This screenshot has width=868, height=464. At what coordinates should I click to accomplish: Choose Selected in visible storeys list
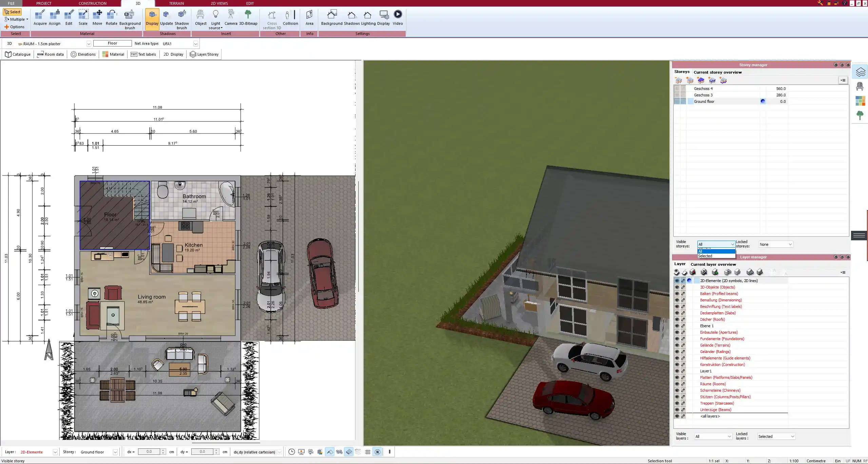pyautogui.click(x=716, y=256)
